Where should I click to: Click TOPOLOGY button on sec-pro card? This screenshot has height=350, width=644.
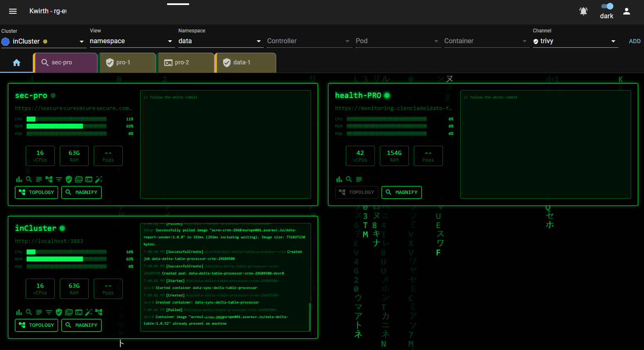tap(36, 192)
